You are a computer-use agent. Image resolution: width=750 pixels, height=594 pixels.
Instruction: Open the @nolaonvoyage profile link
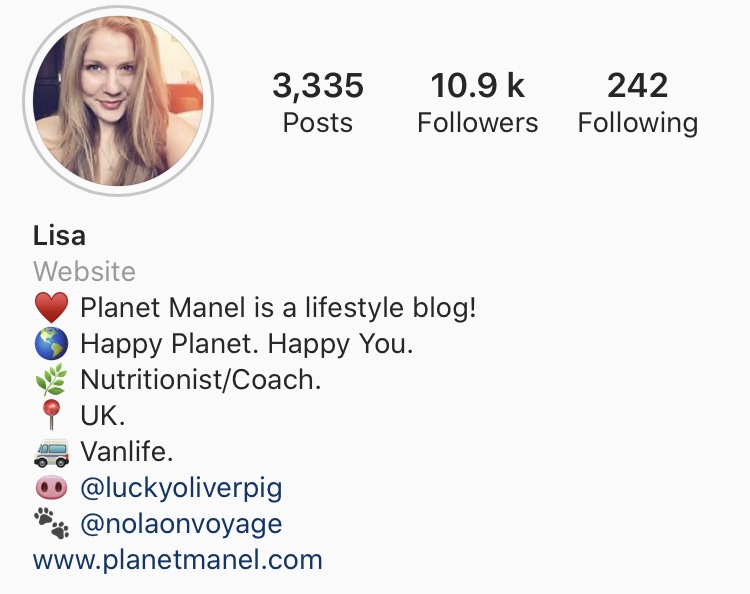click(x=181, y=524)
